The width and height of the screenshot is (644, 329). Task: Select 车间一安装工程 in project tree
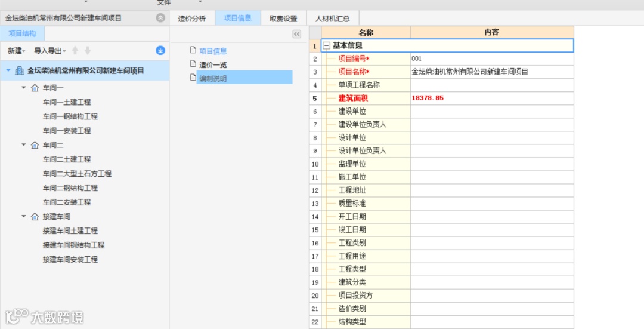tap(67, 131)
